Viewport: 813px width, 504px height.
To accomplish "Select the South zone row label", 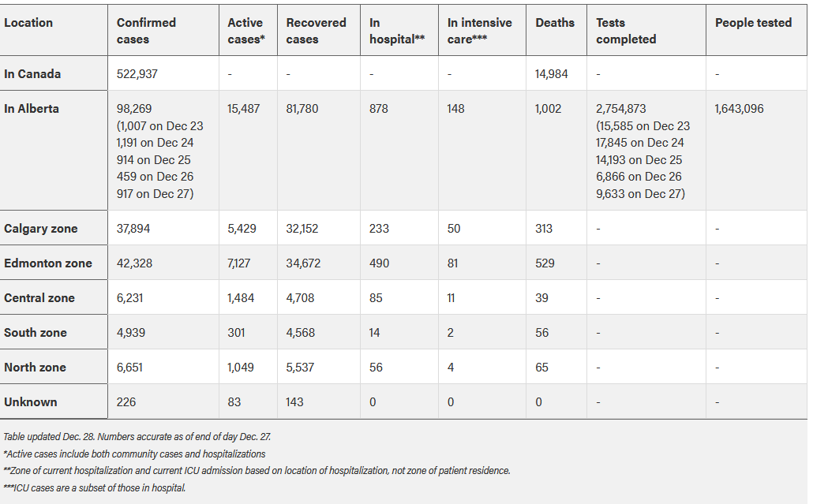I will pyautogui.click(x=36, y=333).
